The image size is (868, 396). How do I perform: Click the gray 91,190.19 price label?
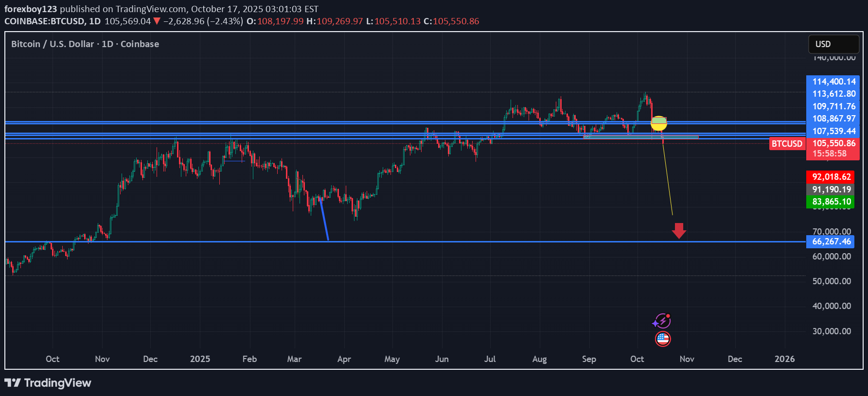(832, 189)
